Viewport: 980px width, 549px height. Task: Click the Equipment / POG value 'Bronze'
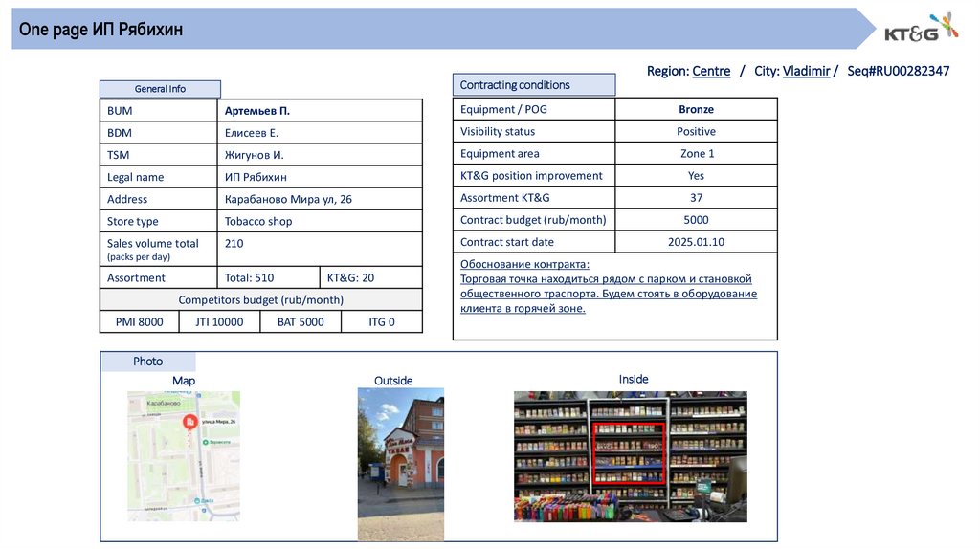[697, 109]
